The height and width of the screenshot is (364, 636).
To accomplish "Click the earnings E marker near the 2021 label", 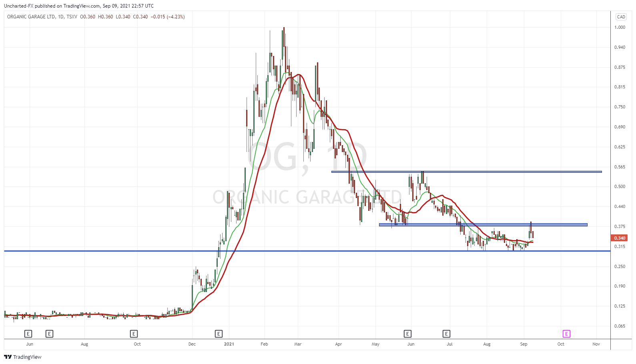I will 219,334.
